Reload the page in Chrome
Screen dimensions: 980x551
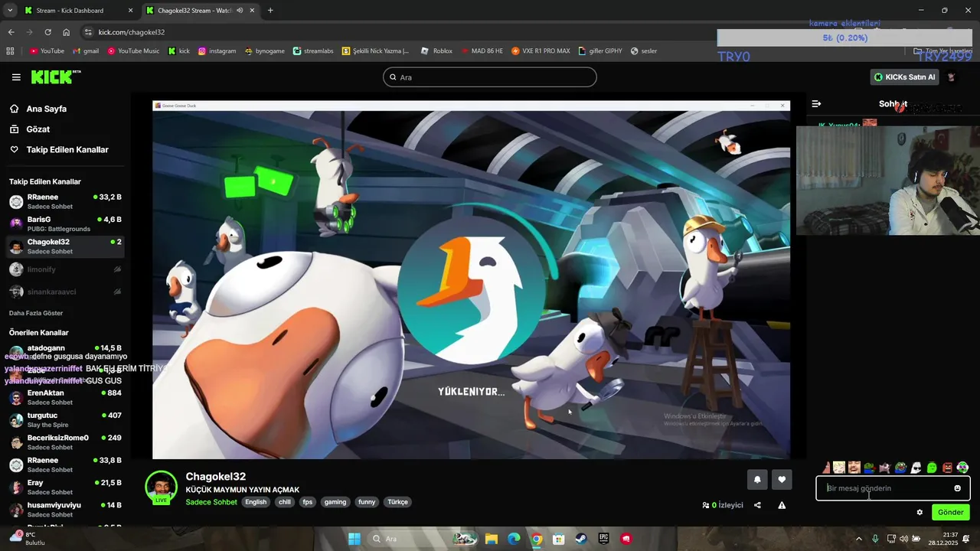[47, 32]
